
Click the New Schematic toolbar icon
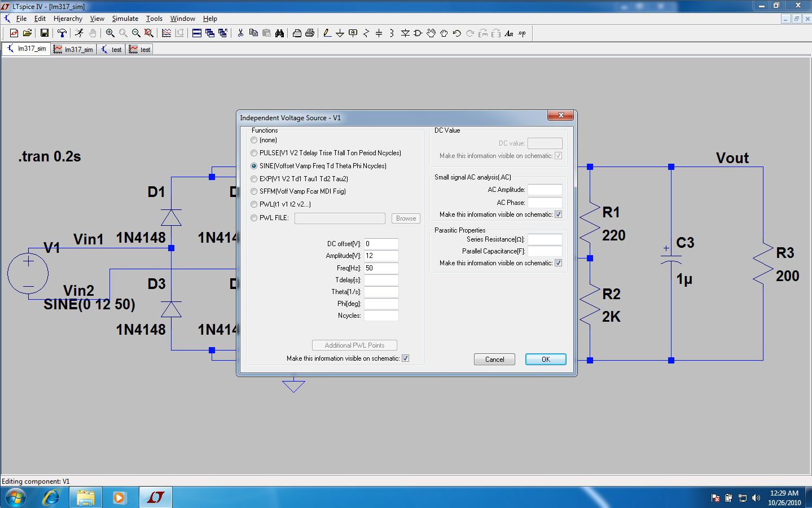pos(14,33)
